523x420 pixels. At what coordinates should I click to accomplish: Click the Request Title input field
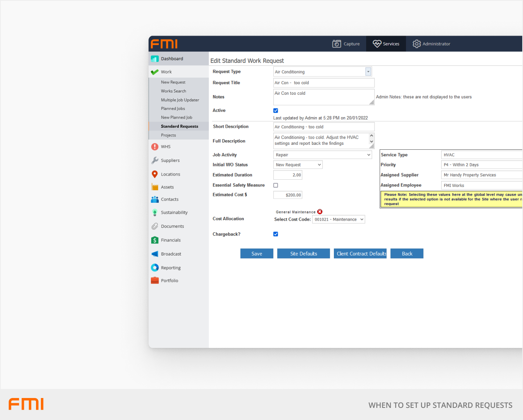coord(324,83)
